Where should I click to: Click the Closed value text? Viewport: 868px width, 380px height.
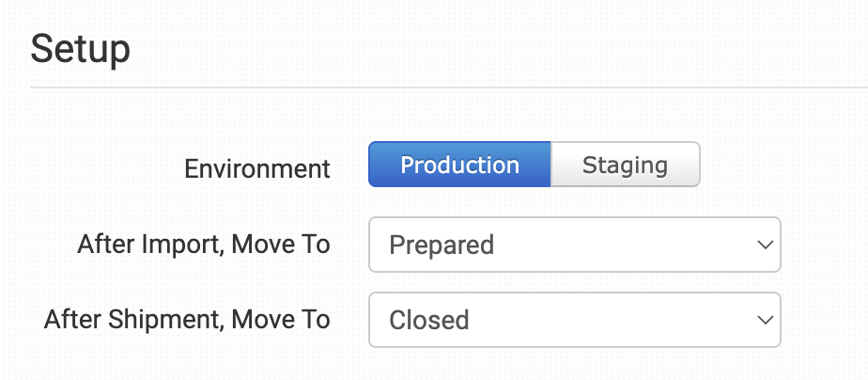(429, 321)
